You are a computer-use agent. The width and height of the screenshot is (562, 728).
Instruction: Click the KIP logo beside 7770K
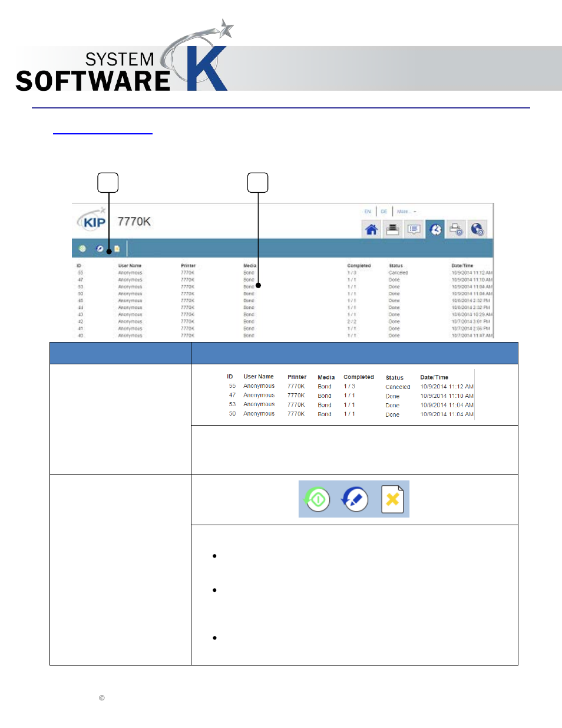click(x=92, y=222)
